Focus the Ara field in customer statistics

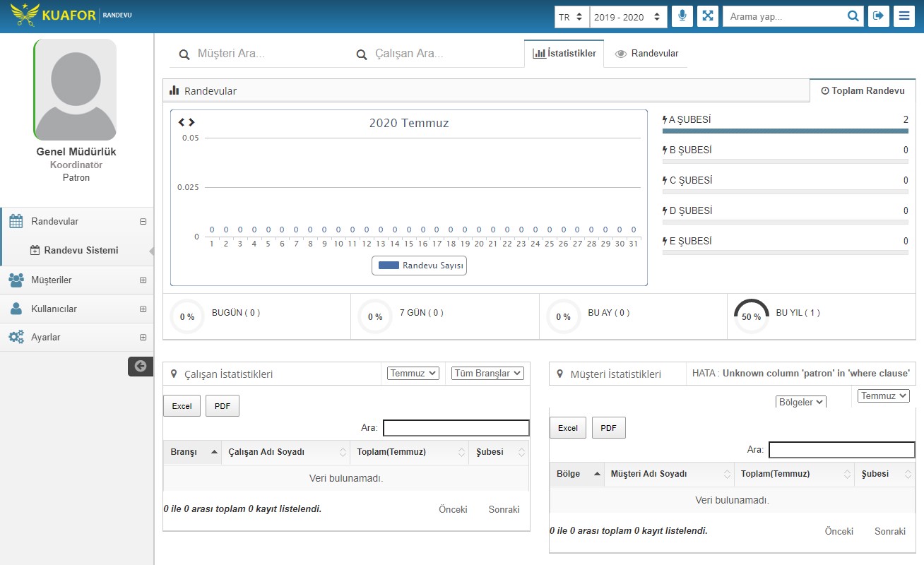click(x=842, y=450)
